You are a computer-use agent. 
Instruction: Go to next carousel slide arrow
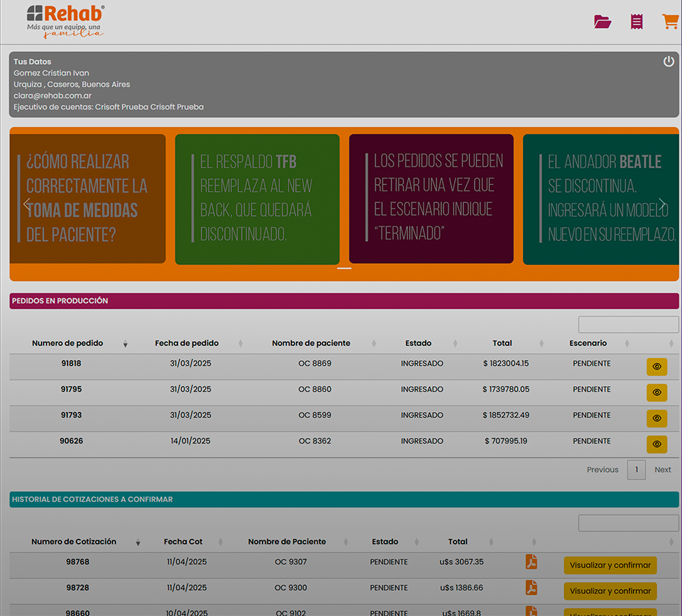(662, 204)
